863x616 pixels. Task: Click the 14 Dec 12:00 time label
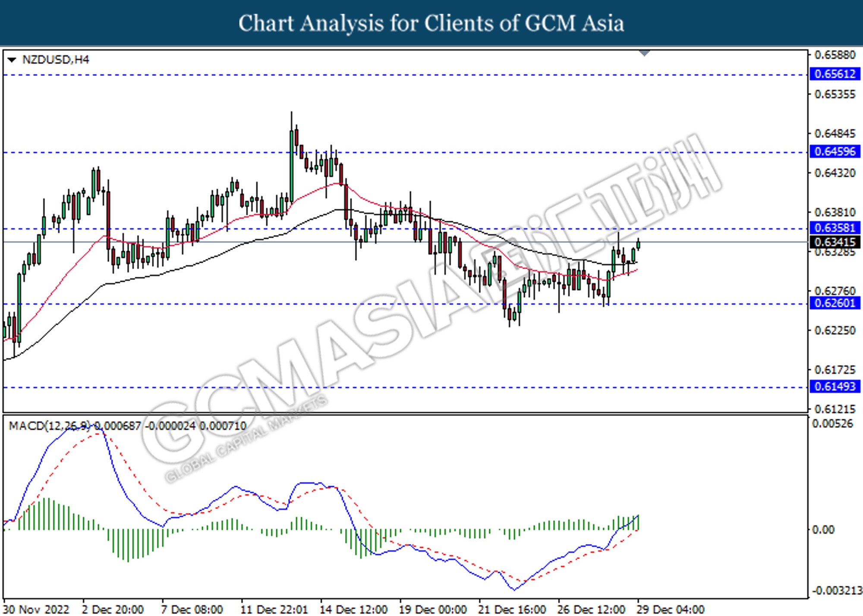[x=354, y=610]
